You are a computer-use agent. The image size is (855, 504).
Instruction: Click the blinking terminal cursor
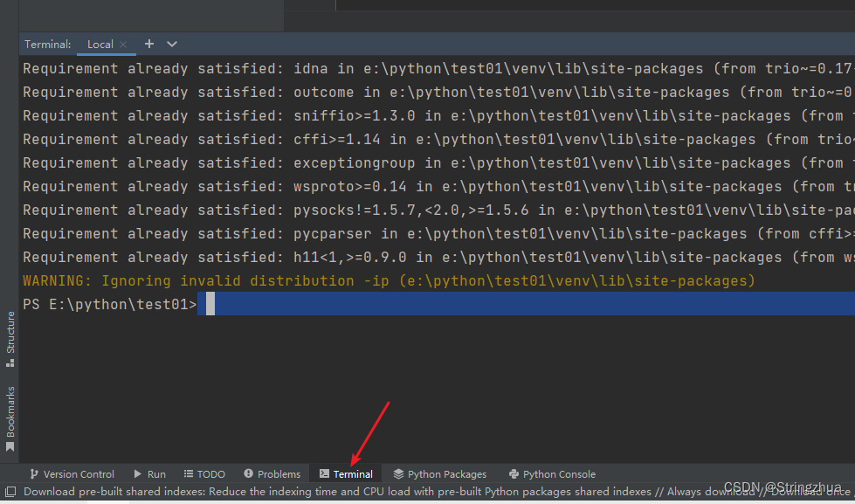point(209,303)
